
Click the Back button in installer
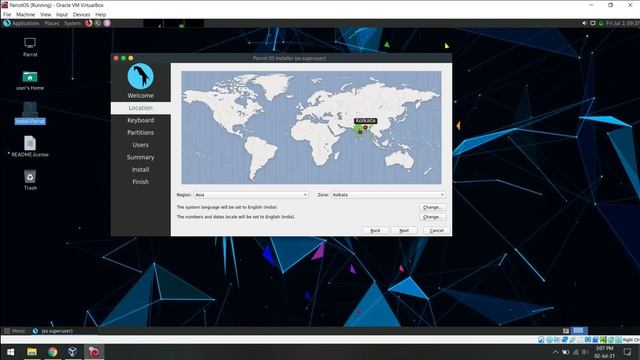[x=375, y=231]
